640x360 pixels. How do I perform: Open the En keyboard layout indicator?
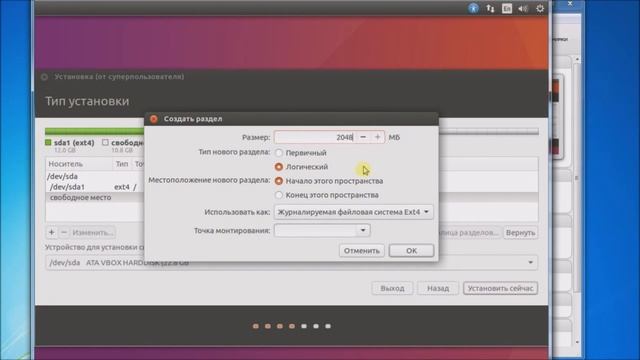pyautogui.click(x=507, y=8)
